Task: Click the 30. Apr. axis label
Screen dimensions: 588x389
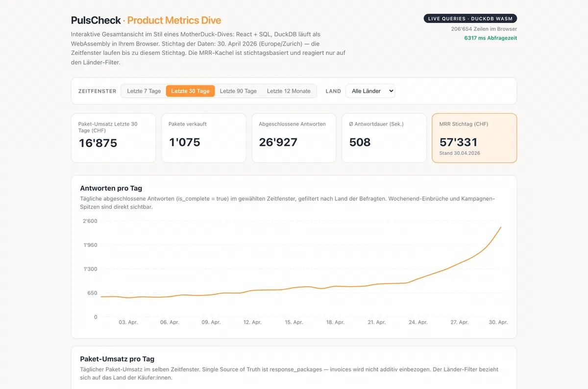Action: coord(499,322)
